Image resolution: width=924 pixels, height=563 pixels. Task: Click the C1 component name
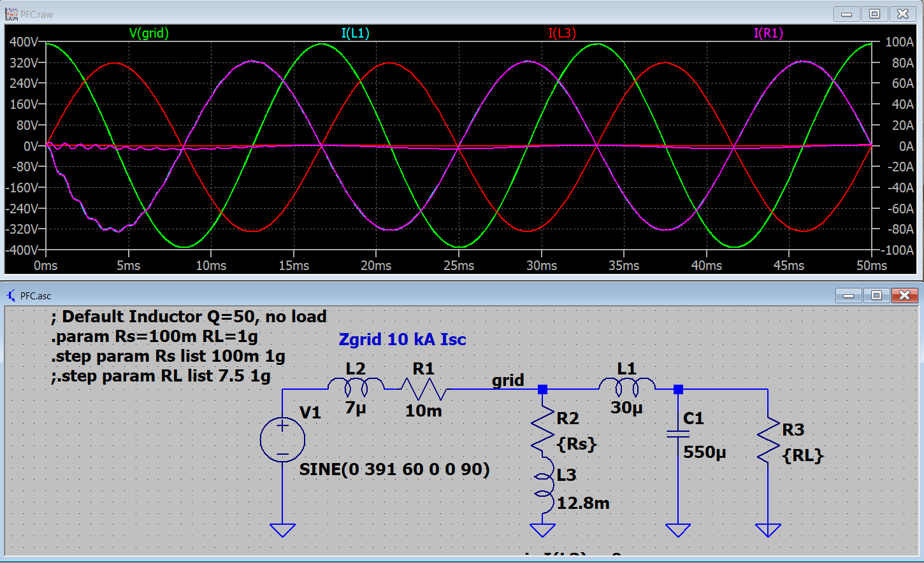(x=694, y=418)
